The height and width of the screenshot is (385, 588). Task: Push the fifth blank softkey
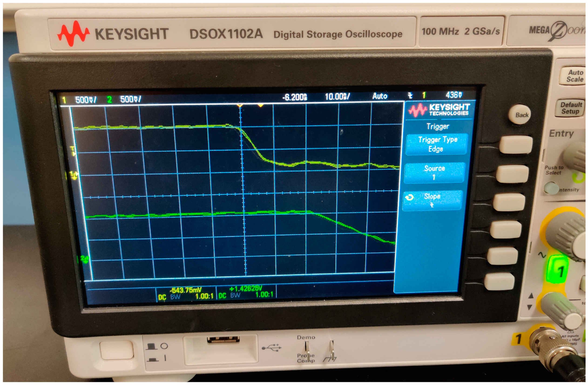point(503,256)
